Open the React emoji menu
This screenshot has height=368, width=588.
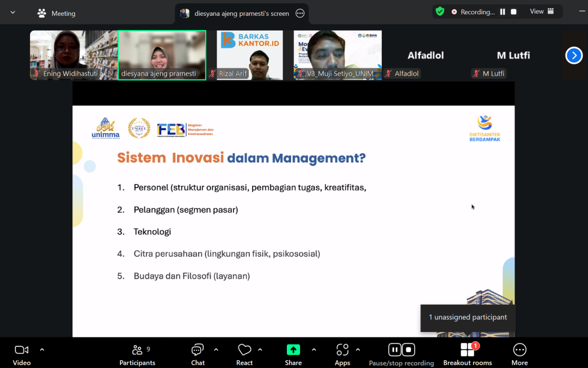[x=244, y=355]
